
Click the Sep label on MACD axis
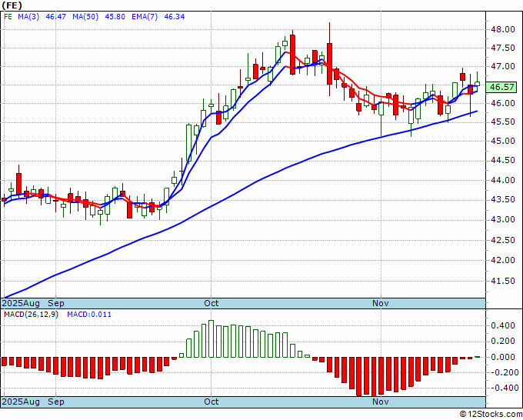coord(55,402)
